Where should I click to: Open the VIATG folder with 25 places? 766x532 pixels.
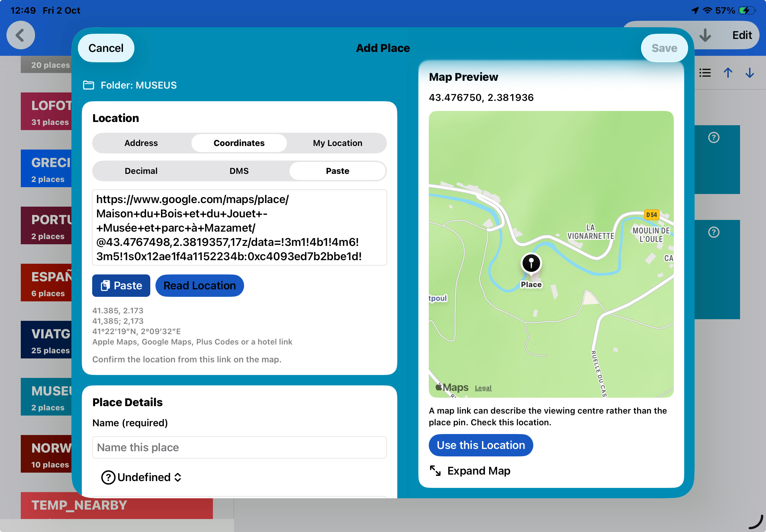coord(46,340)
